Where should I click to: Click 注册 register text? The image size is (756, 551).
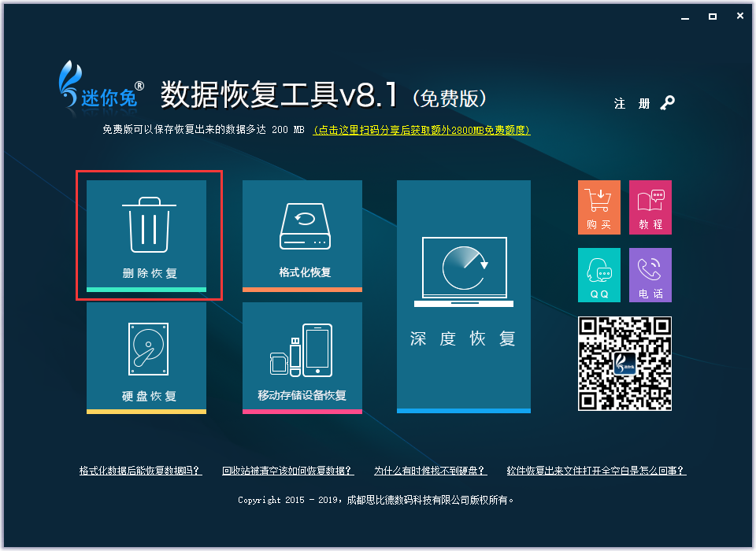click(x=632, y=104)
